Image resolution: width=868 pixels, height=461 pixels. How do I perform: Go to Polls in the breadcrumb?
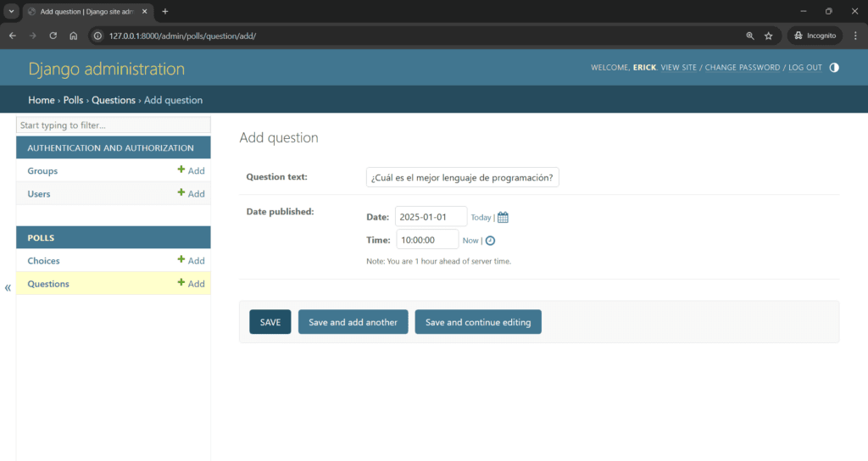(73, 100)
